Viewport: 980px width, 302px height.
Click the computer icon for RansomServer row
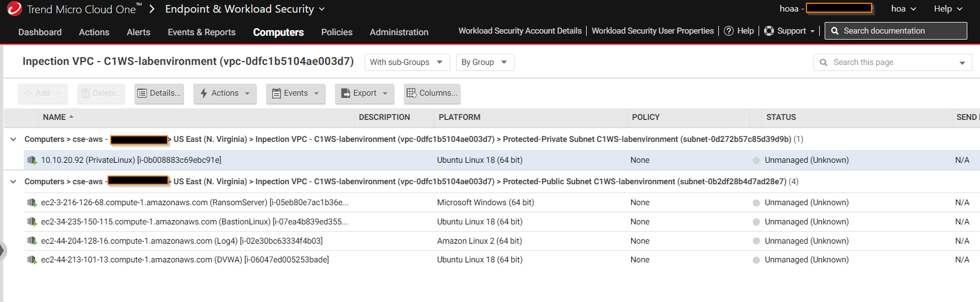click(x=32, y=202)
